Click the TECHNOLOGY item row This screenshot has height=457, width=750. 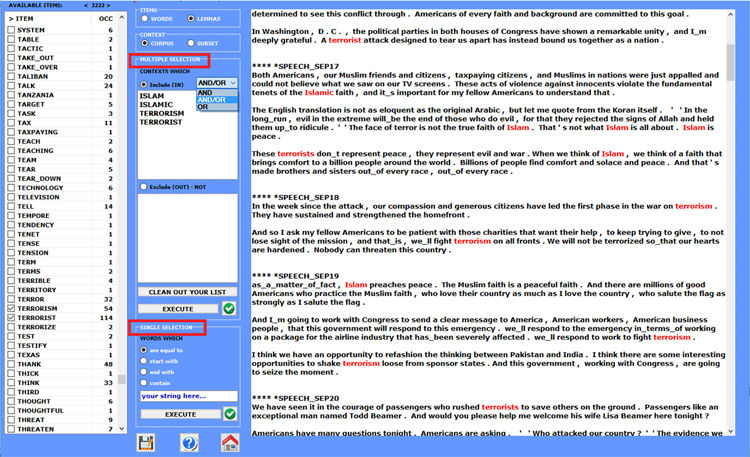coord(60,188)
